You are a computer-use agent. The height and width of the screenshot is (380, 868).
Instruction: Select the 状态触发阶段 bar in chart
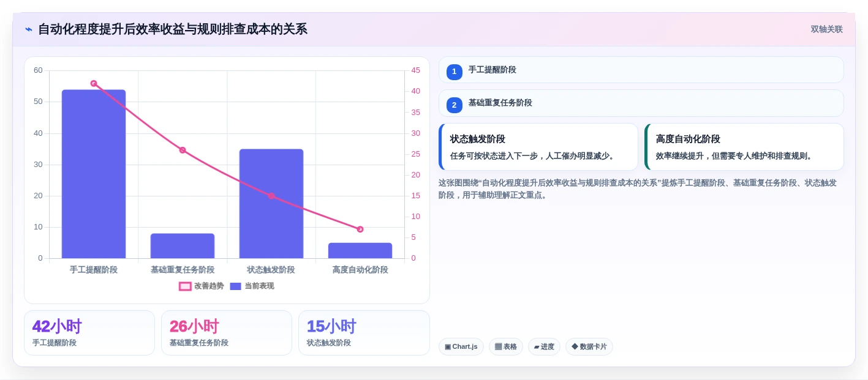271,204
